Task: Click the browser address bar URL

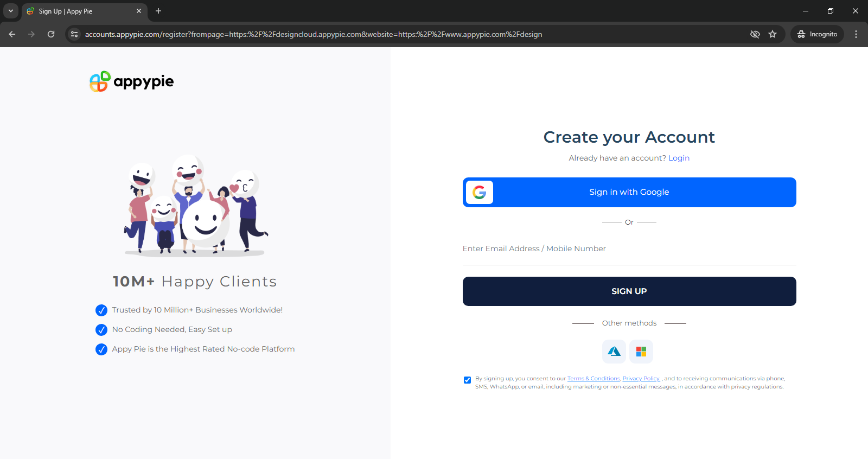Action: pyautogui.click(x=314, y=34)
